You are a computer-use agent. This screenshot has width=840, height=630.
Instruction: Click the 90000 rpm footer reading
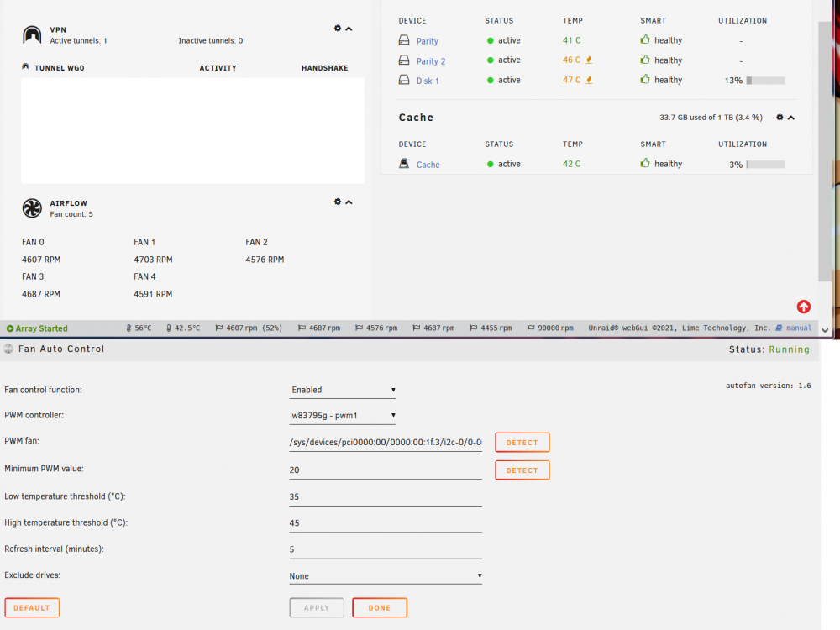pos(550,328)
